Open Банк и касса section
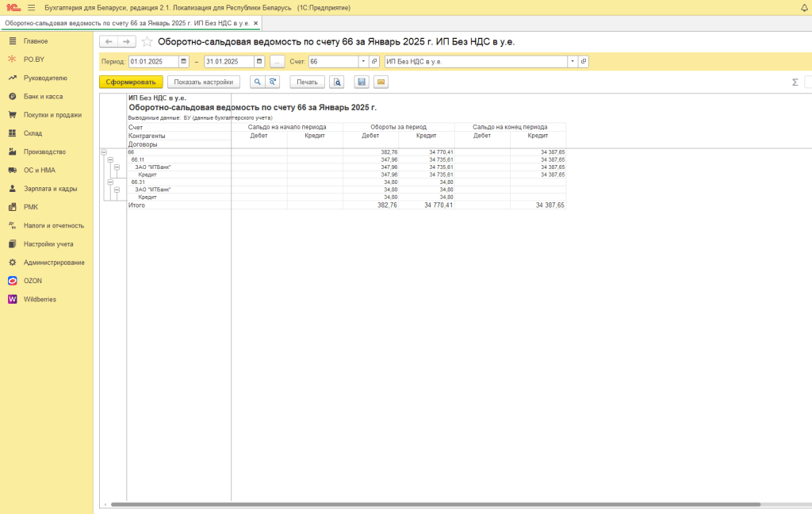The image size is (812, 514). [x=43, y=97]
